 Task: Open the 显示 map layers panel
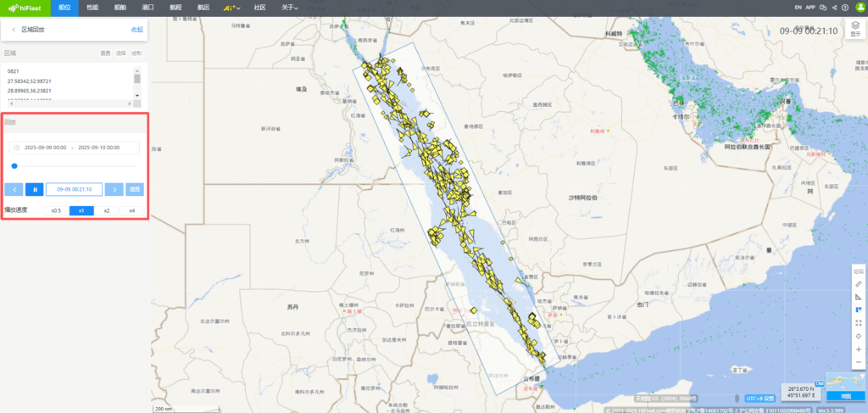[x=854, y=31]
